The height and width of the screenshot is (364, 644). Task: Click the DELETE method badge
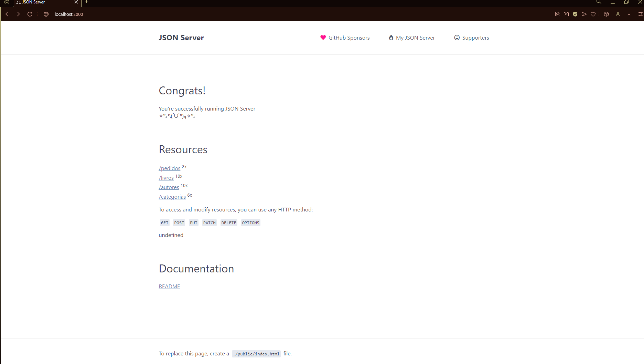(x=229, y=223)
